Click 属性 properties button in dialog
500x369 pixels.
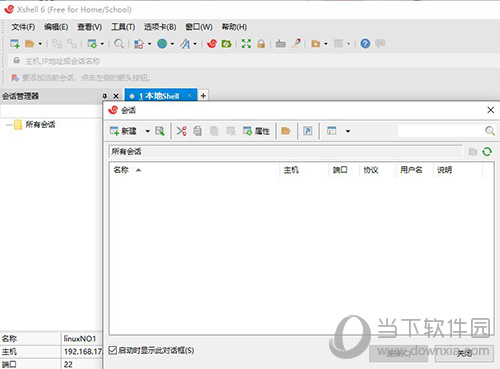pyautogui.click(x=256, y=131)
